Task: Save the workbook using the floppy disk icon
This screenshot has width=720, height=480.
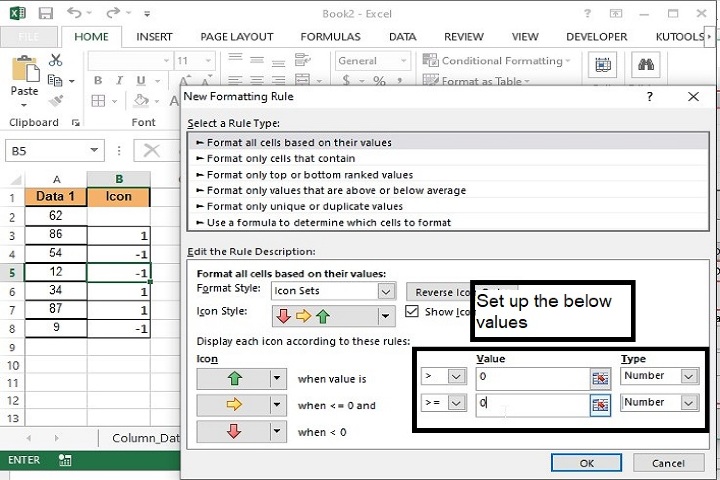Action: click(45, 13)
